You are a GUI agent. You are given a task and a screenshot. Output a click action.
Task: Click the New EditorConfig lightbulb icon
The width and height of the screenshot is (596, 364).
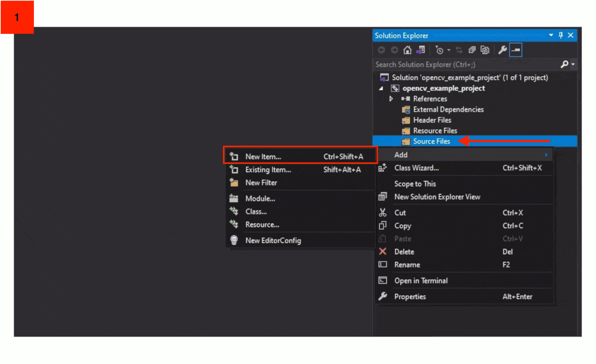(234, 240)
